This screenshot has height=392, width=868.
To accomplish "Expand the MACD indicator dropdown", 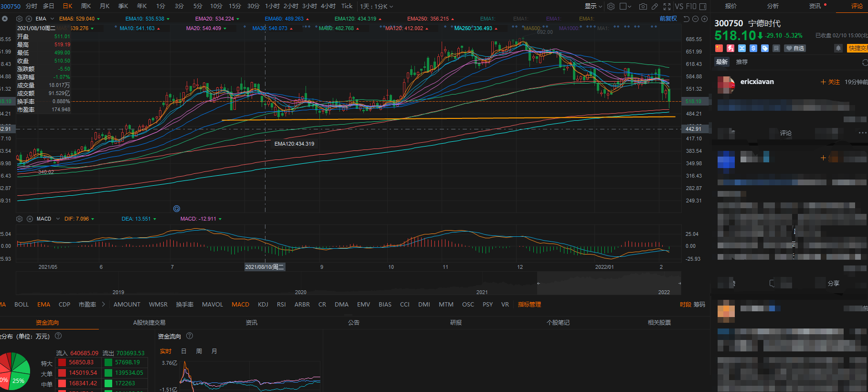I will (58, 219).
